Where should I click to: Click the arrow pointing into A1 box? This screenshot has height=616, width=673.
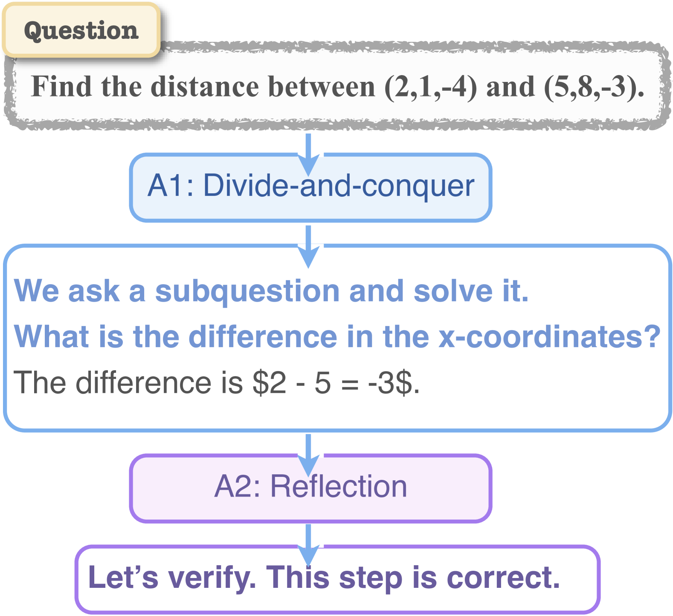(x=308, y=154)
